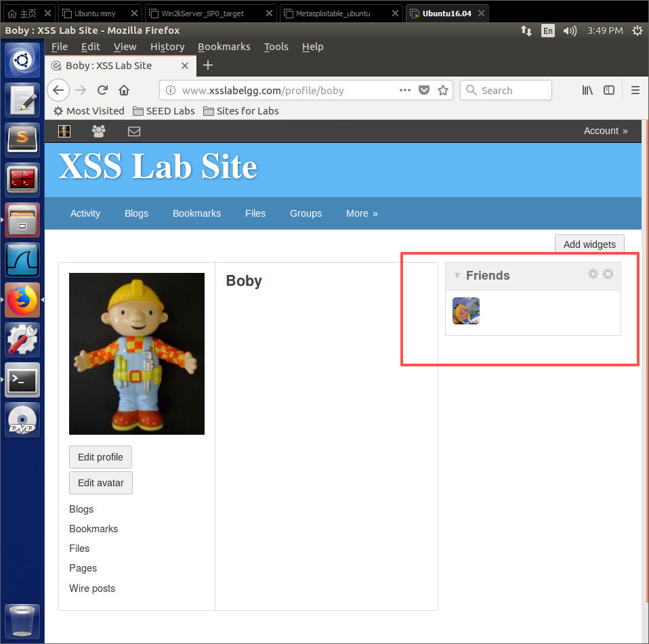The width and height of the screenshot is (649, 644).
Task: Open the Firefox home page icon
Action: point(124,90)
